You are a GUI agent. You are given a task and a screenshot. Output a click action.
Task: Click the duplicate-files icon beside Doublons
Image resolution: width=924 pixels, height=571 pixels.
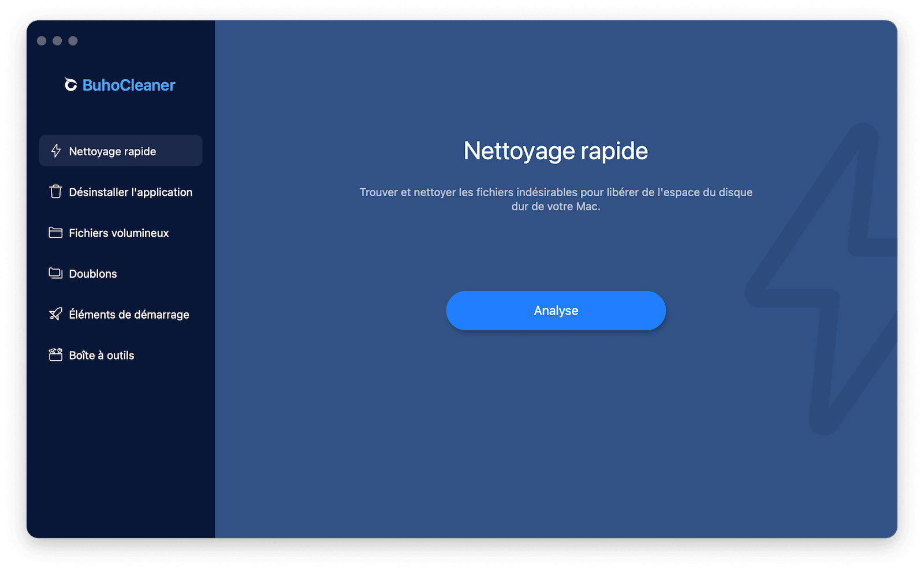55,273
